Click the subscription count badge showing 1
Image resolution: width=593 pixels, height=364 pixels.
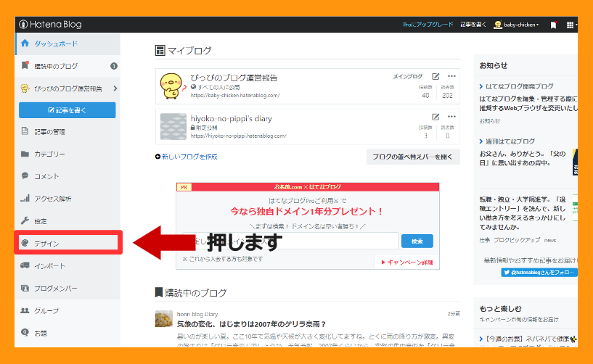point(113,66)
